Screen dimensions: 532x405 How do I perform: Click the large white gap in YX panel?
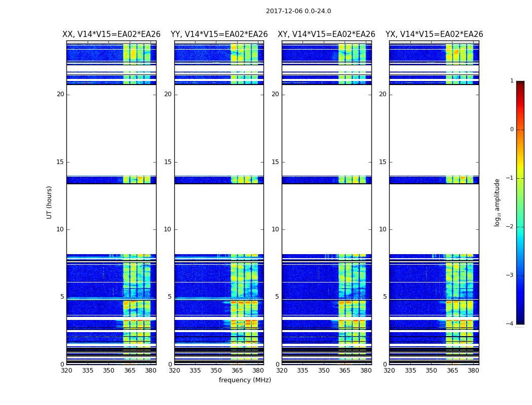coord(434,130)
